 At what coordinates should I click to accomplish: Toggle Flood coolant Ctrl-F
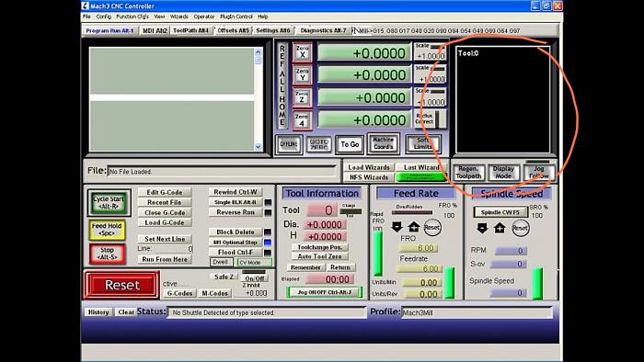pyautogui.click(x=235, y=252)
